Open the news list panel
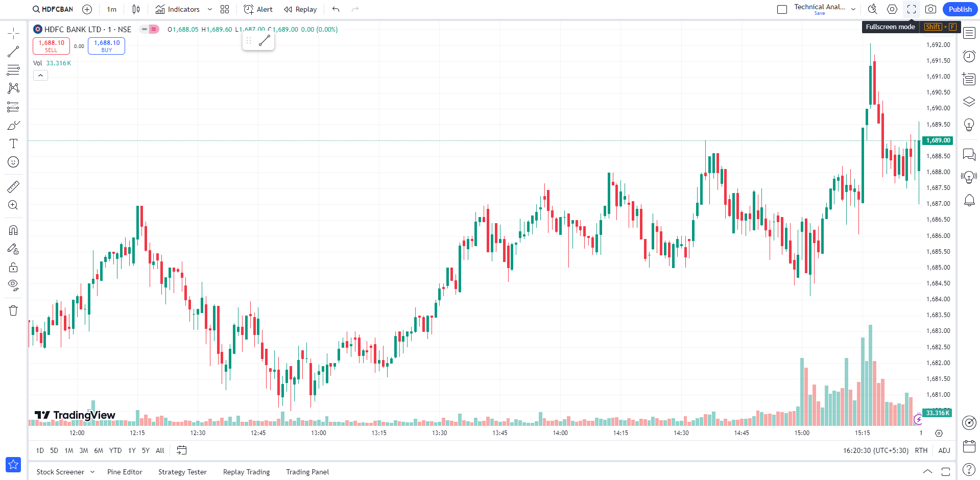The height and width of the screenshot is (480, 980). tap(969, 79)
